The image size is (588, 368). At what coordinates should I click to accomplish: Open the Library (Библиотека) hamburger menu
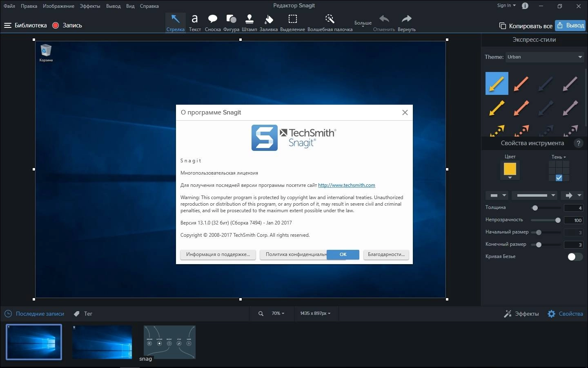7,25
